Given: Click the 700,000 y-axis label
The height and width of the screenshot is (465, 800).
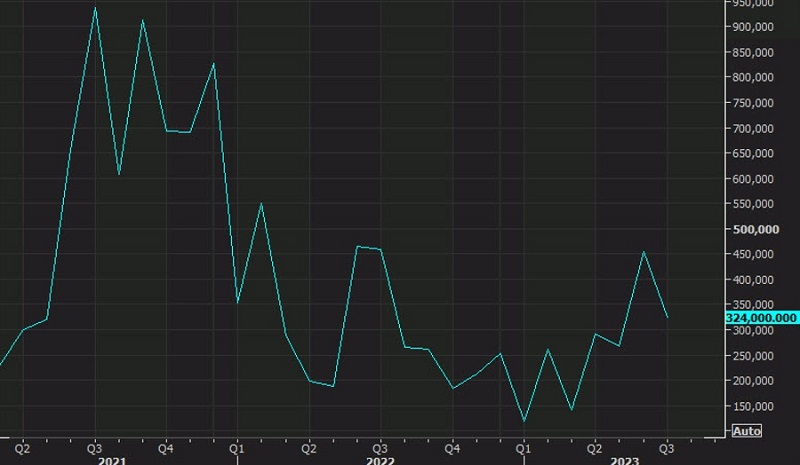Looking at the screenshot, I should (753, 129).
